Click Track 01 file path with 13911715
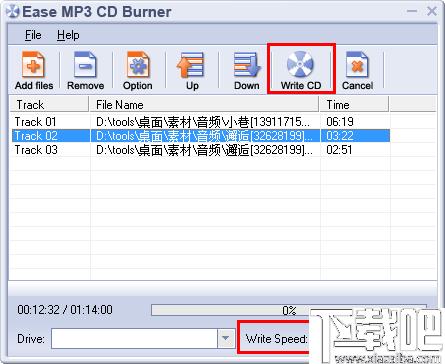 click(204, 122)
